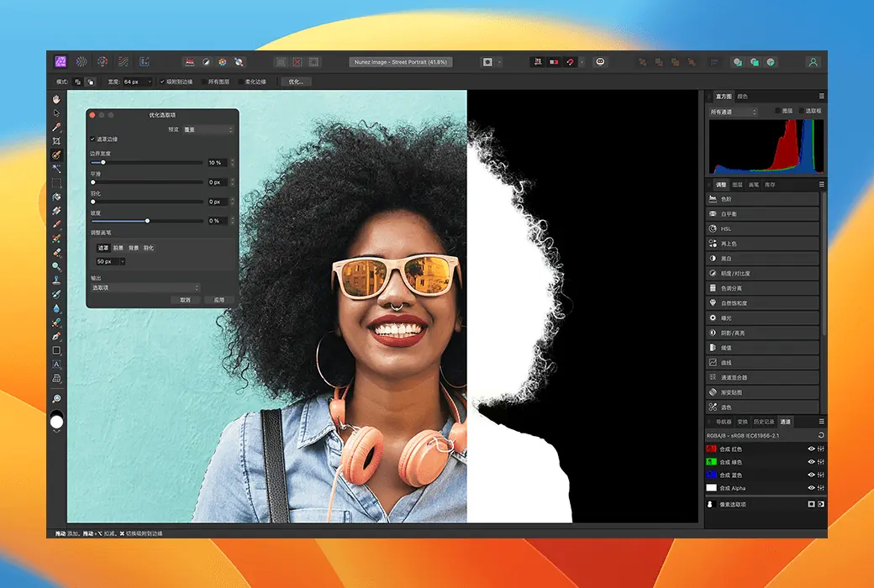Image resolution: width=874 pixels, height=588 pixels.
Task: Toggle the 遮罩边缘 checkbox in dialog
Action: [92, 139]
